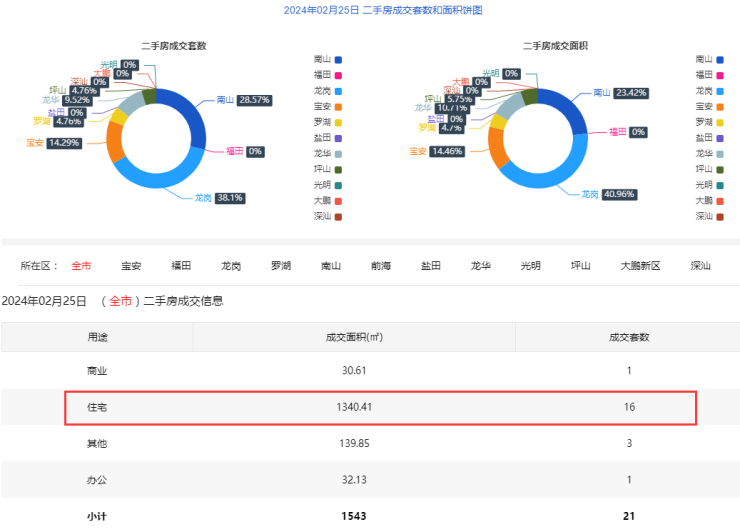Choose the 罗湖 district tab
740x532 pixels.
281,266
